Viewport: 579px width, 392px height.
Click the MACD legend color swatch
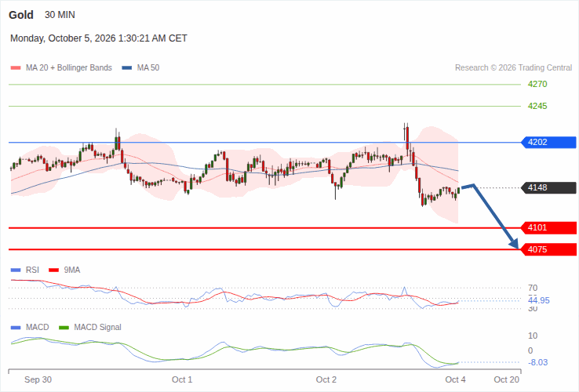point(16,328)
